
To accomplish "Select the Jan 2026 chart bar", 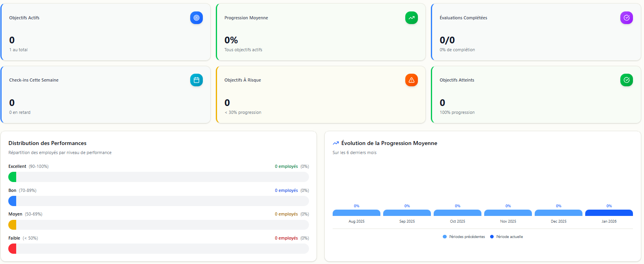I will coord(609,213).
